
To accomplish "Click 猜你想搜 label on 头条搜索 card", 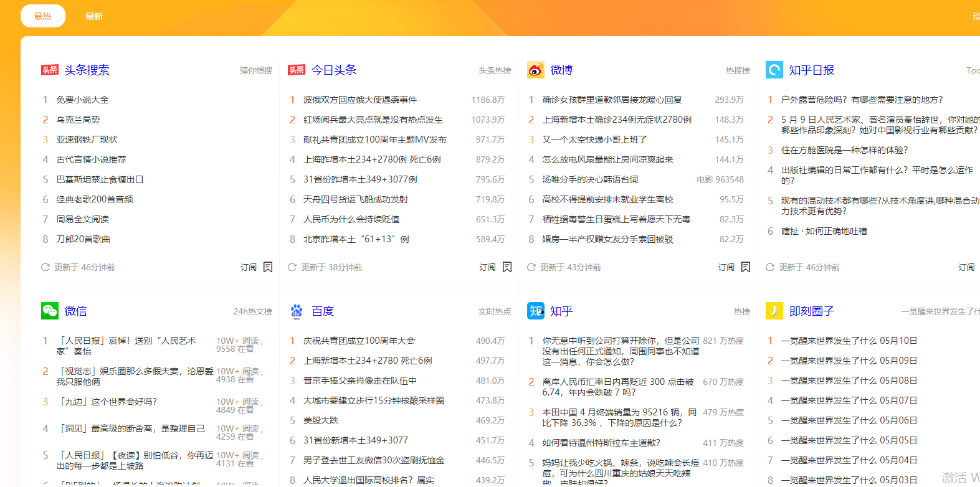I will point(256,70).
